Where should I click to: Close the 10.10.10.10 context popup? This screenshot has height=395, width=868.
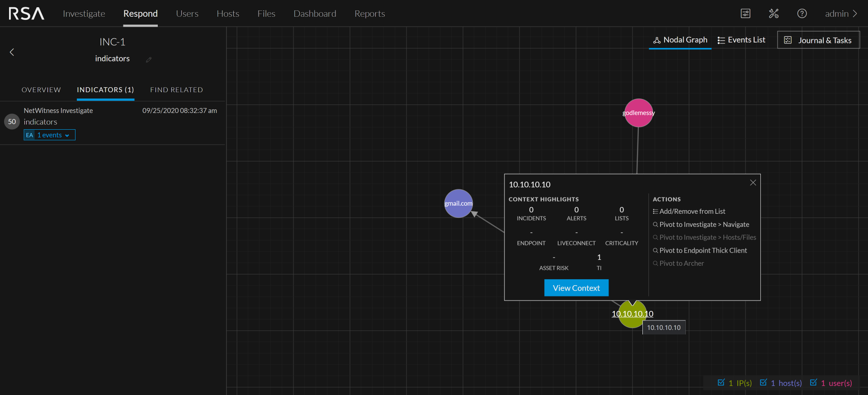coord(753,183)
